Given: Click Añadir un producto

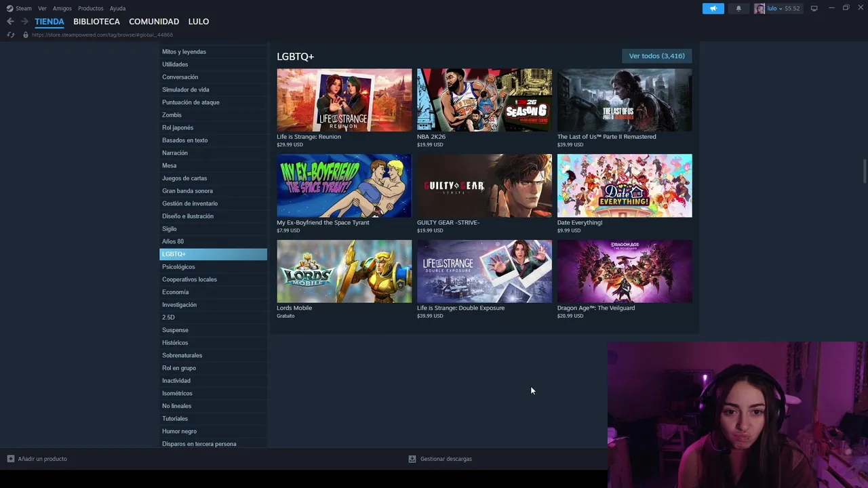Looking at the screenshot, I should click(x=42, y=459).
